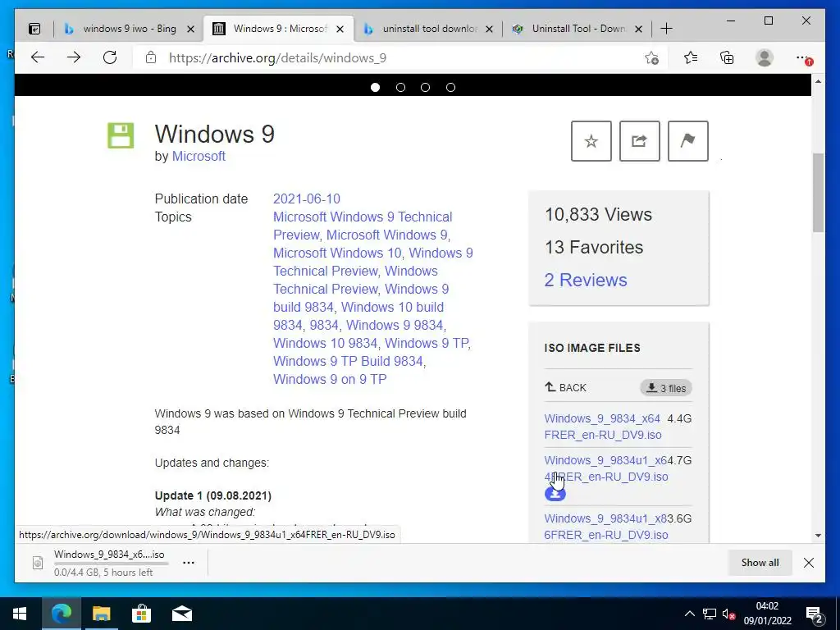Close the downloads bar
This screenshot has height=630, width=840.
pyautogui.click(x=809, y=563)
